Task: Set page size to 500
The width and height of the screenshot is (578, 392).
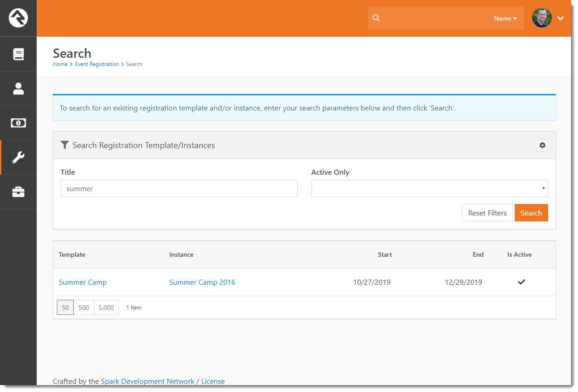Action: coord(83,308)
